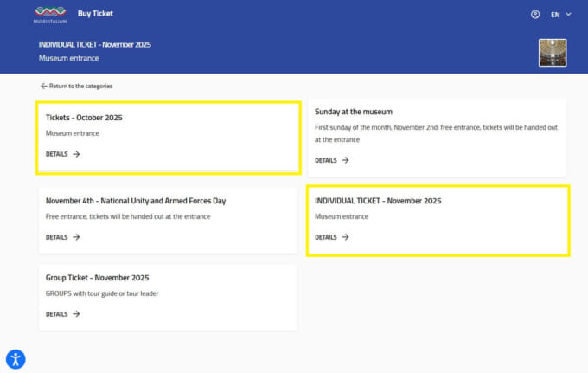Open DETAILS for November 4th National Unity Day
This screenshot has width=588, height=373.
tap(57, 237)
